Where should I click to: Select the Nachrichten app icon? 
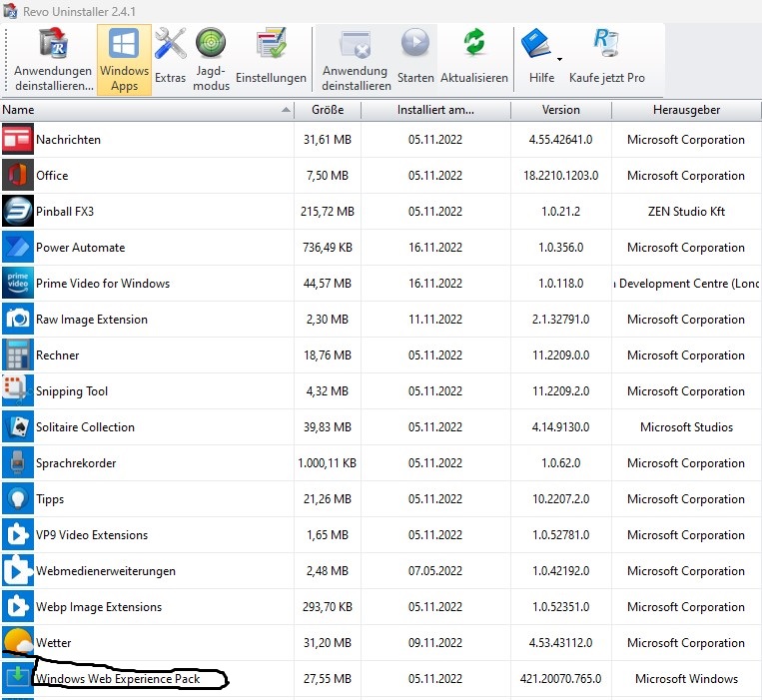(x=18, y=139)
